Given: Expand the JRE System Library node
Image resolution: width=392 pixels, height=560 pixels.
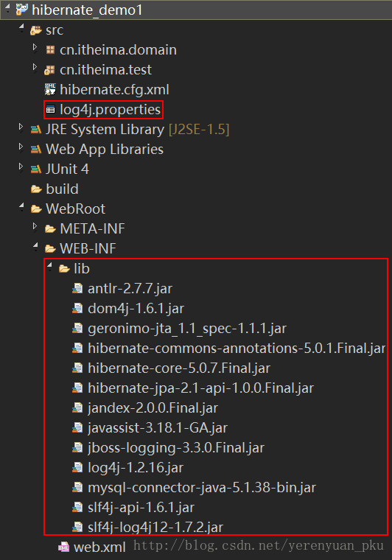Looking at the screenshot, I should 21,127.
